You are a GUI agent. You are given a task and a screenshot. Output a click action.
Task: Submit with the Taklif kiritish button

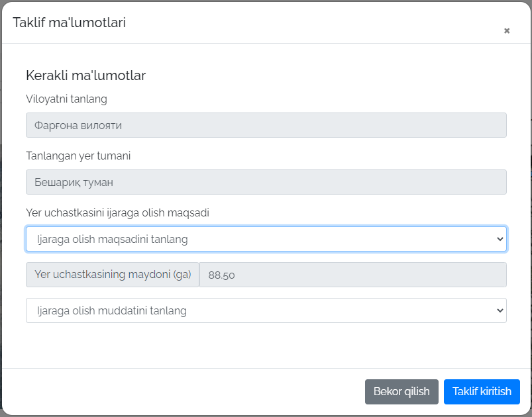pos(482,391)
